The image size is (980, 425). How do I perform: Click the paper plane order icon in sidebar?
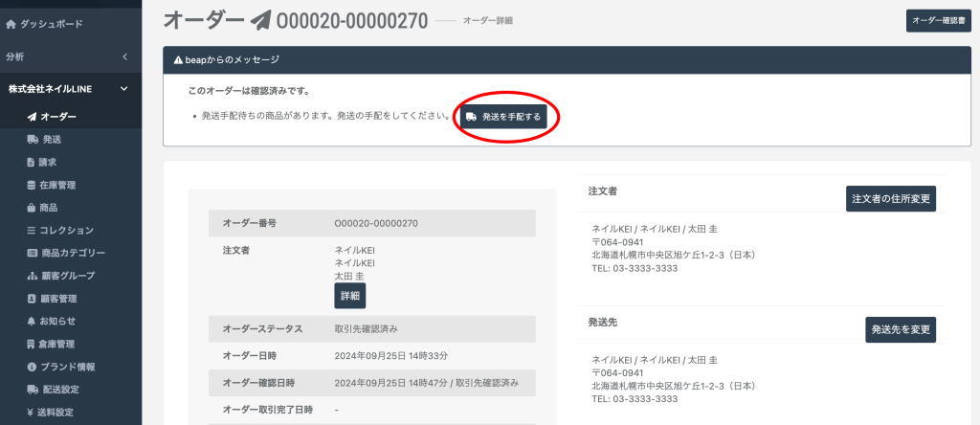32,117
